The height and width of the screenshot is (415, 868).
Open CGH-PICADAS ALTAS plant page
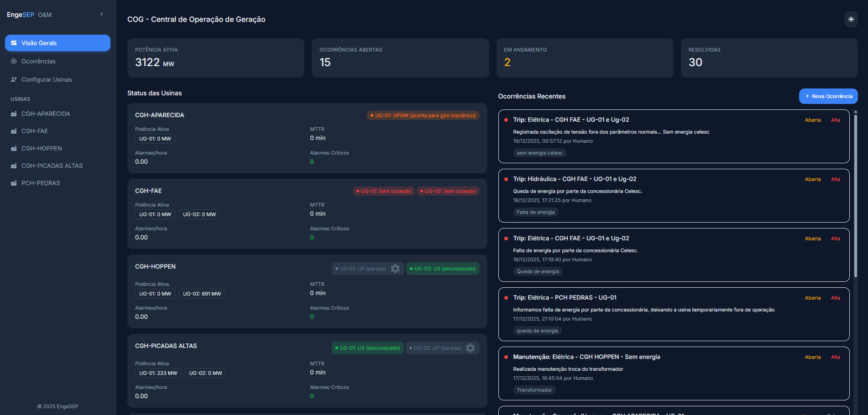click(52, 165)
